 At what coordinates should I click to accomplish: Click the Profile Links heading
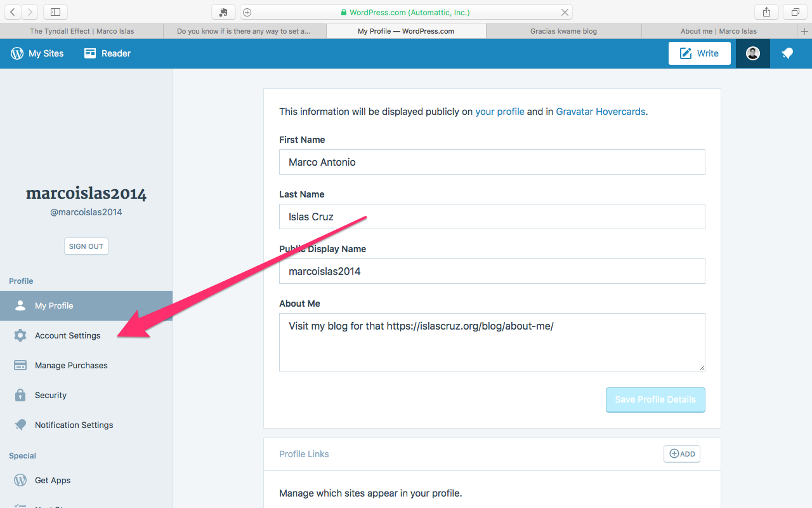pos(304,454)
